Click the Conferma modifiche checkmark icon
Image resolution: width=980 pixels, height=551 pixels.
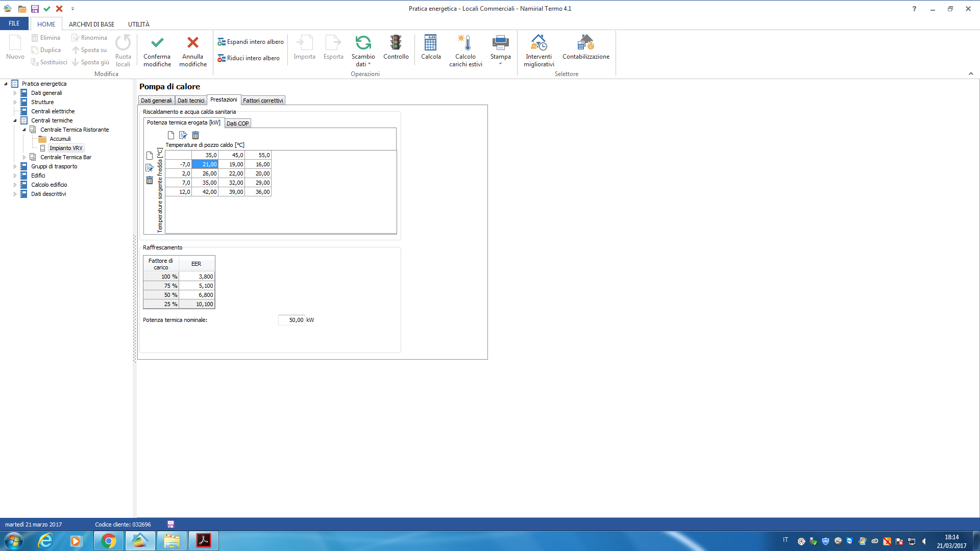click(157, 43)
